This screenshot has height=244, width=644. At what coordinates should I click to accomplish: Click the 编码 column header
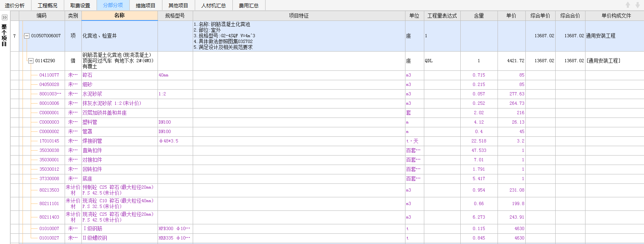42,16
